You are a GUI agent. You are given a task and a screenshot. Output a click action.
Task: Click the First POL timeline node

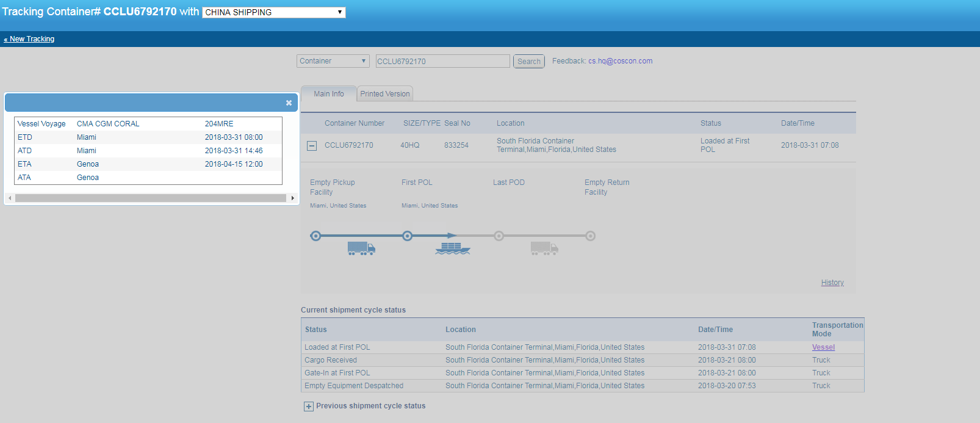(407, 236)
